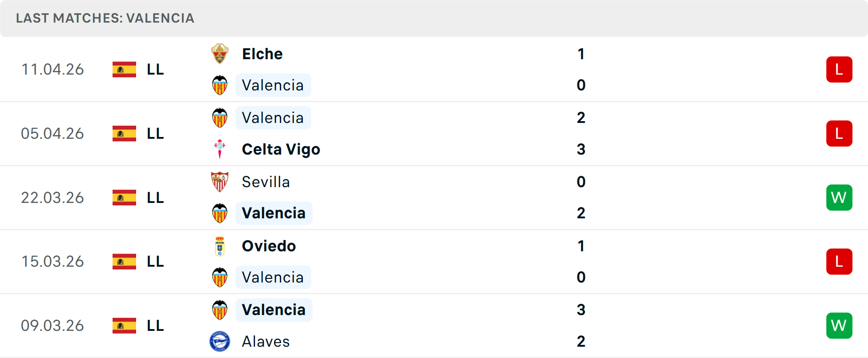Click the Last Matches: Valencia header

[105, 18]
